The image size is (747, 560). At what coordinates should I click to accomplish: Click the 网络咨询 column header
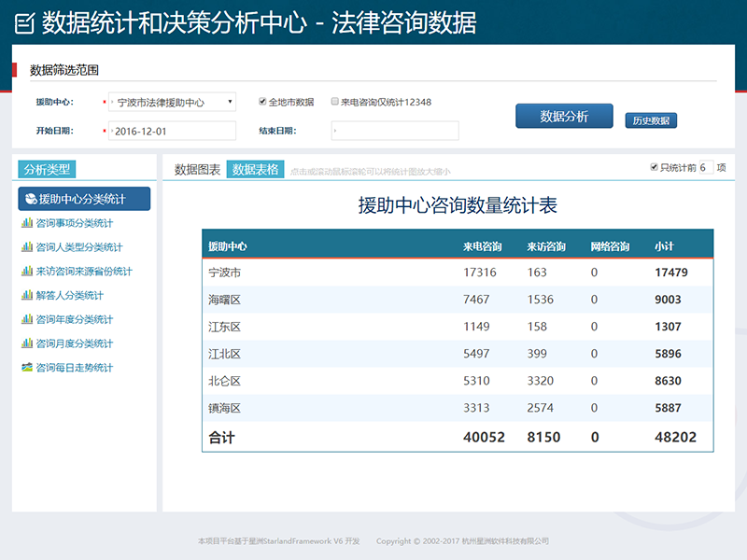tap(610, 246)
